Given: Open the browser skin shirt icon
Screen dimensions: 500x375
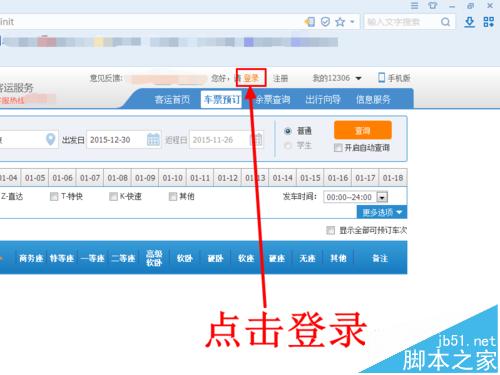Looking at the screenshot, I should 433,6.
